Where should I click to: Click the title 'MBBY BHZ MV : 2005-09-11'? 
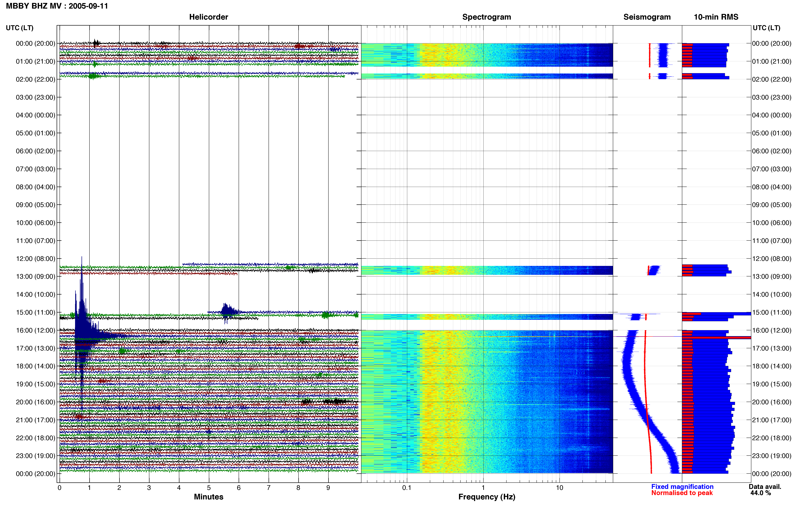(57, 6)
